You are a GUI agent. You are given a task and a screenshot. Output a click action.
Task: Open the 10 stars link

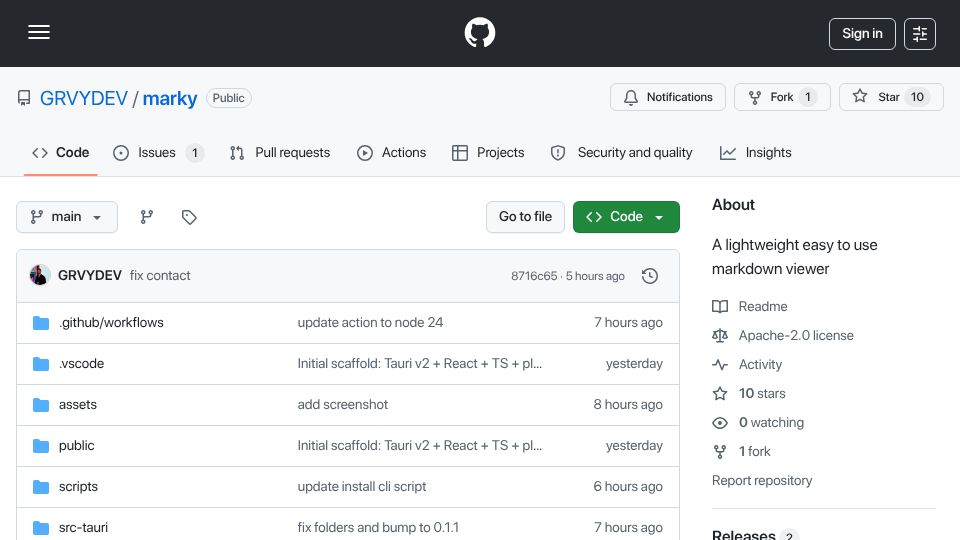point(762,394)
